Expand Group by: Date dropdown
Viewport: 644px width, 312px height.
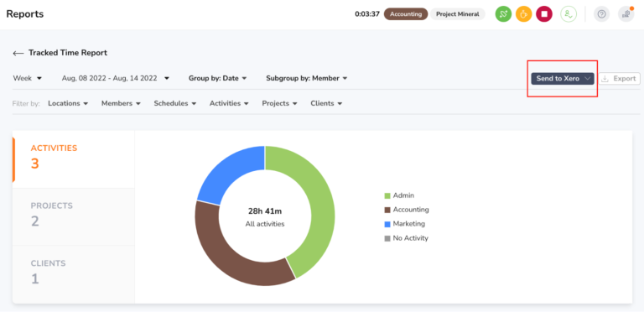pyautogui.click(x=218, y=78)
